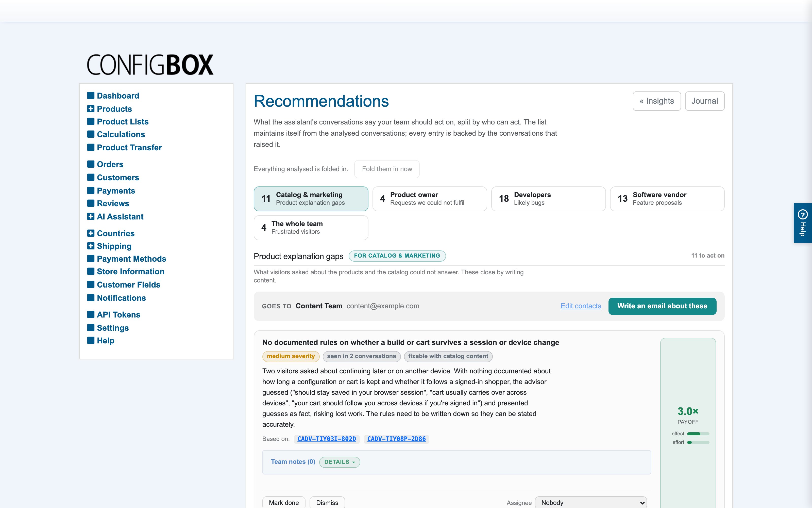The image size is (812, 508).
Task: Open the Product Lists menu link
Action: point(123,122)
